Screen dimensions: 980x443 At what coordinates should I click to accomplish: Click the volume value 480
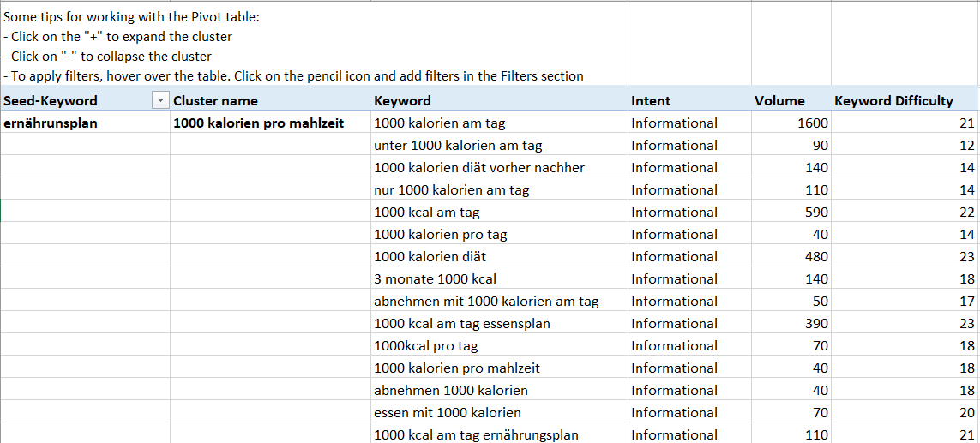[791, 257]
